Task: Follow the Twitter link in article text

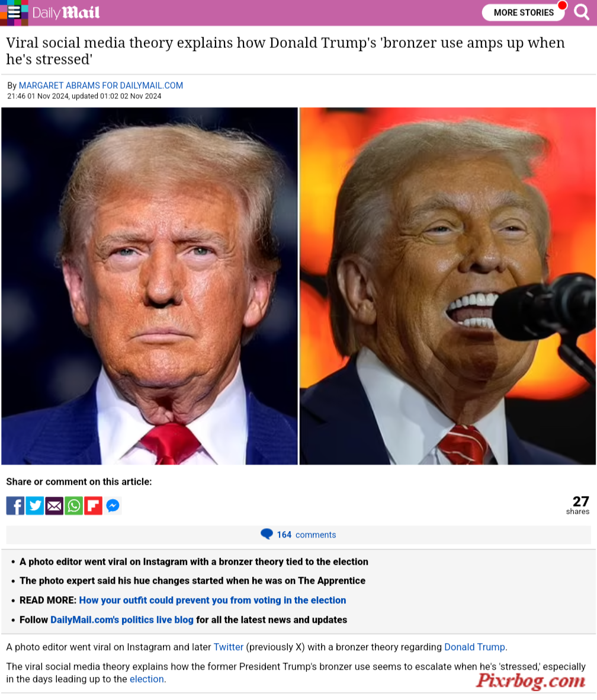Action: (x=229, y=647)
